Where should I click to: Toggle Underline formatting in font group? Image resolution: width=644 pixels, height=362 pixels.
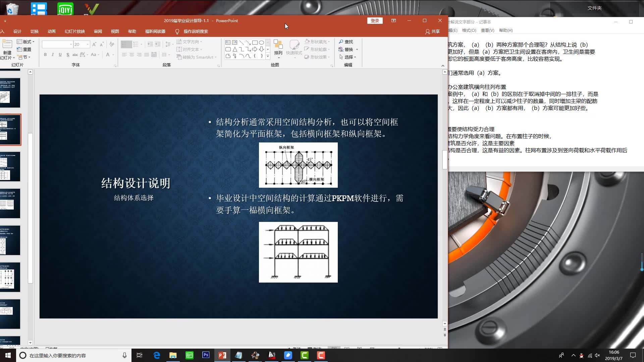click(60, 55)
